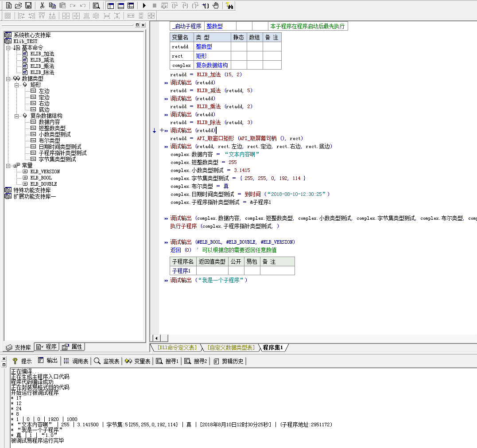Click the Stop square icon
This screenshot has height=448, width=477.
pyautogui.click(x=155, y=5)
